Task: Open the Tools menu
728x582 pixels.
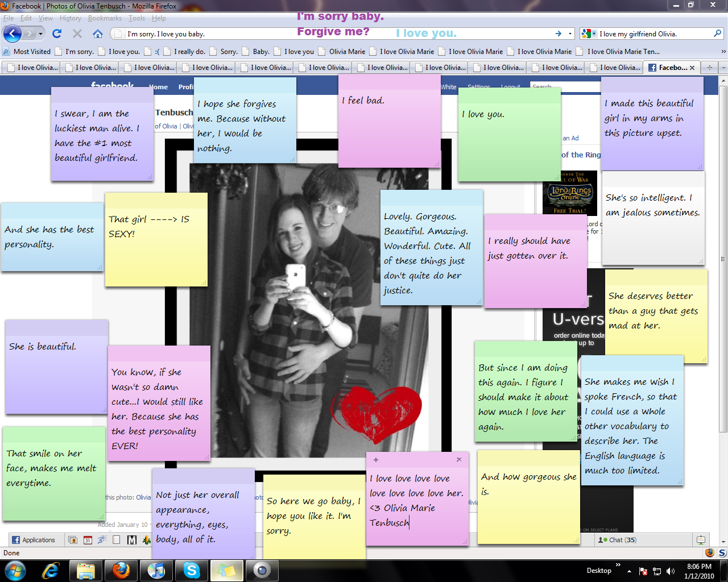Action: pyautogui.click(x=136, y=18)
